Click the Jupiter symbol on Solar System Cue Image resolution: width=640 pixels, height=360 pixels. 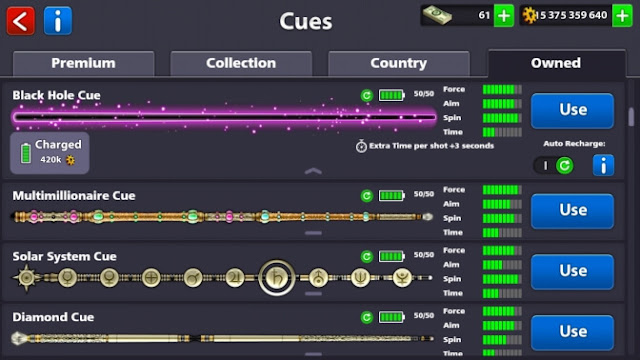click(x=235, y=278)
